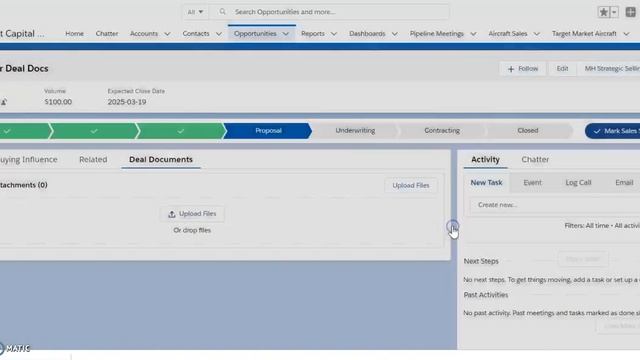Open the Accounts tab
640x360 pixels.
coord(144,33)
